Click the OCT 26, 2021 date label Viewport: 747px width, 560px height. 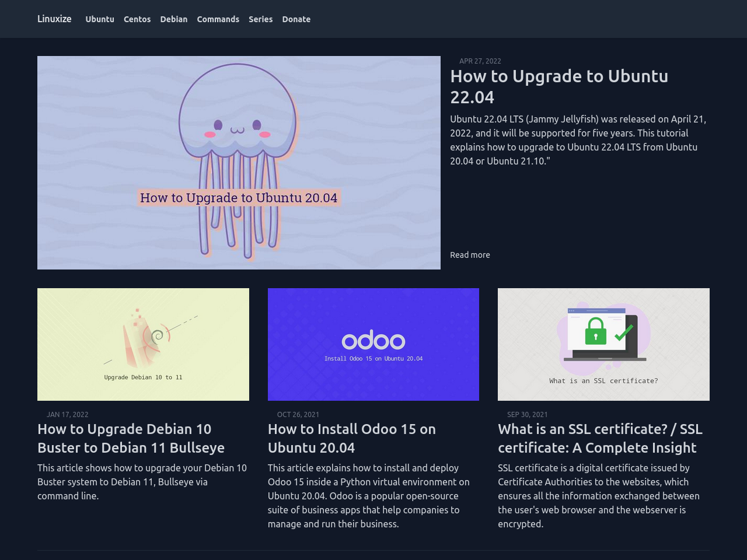click(x=298, y=414)
